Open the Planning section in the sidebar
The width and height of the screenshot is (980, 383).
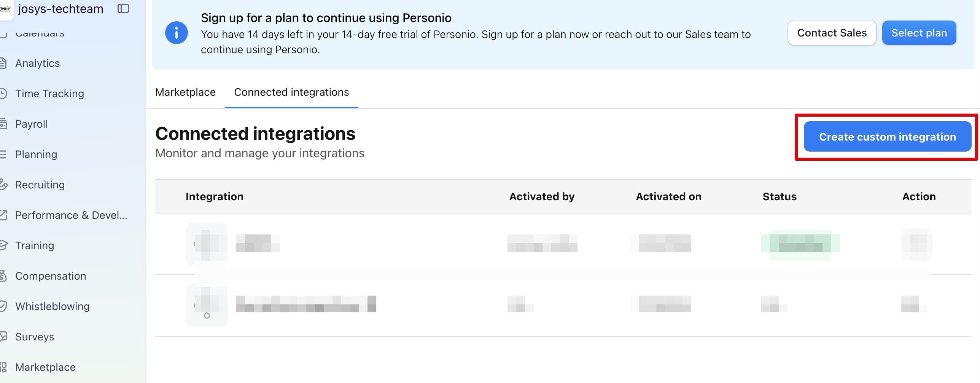point(36,154)
